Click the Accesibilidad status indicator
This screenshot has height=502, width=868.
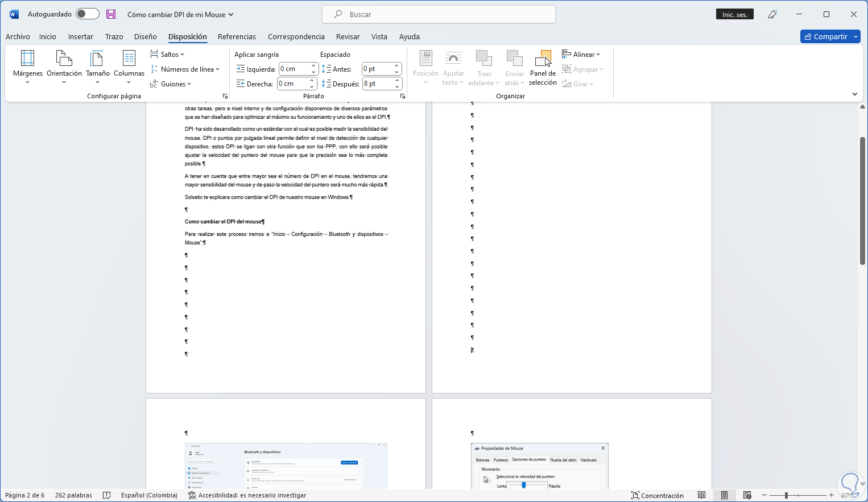coord(247,495)
